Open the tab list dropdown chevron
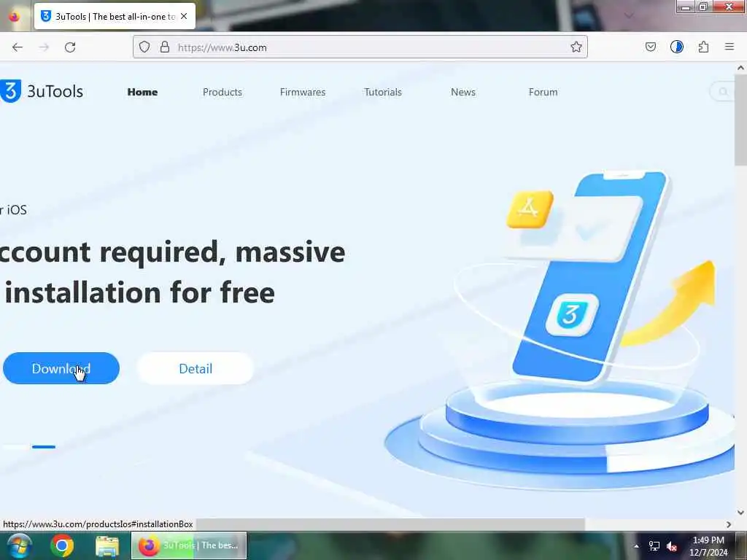The width and height of the screenshot is (747, 560). pyautogui.click(x=629, y=16)
